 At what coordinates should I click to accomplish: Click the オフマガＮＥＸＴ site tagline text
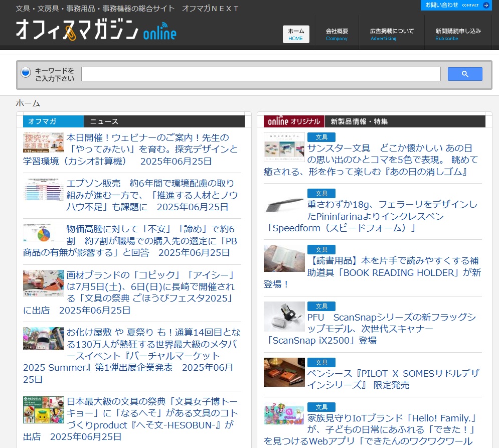click(210, 9)
